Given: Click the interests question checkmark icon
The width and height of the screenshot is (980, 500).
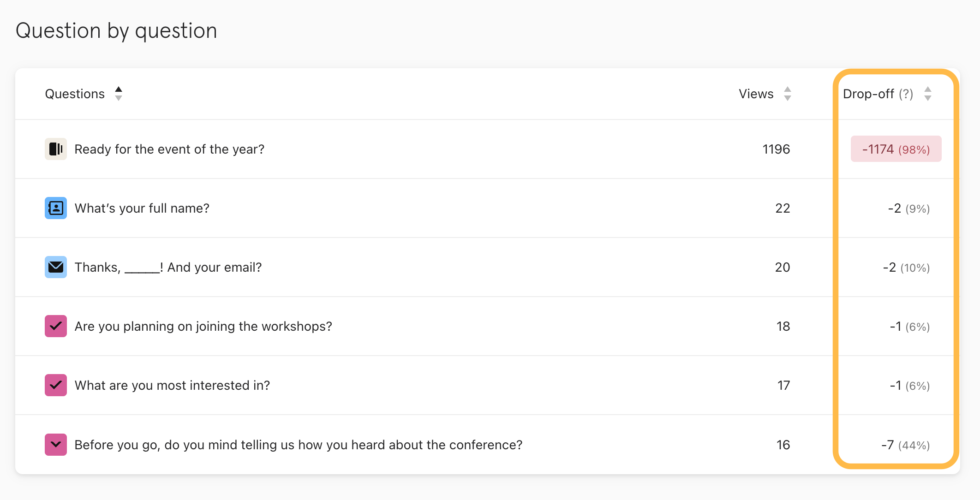Looking at the screenshot, I should pyautogui.click(x=56, y=385).
